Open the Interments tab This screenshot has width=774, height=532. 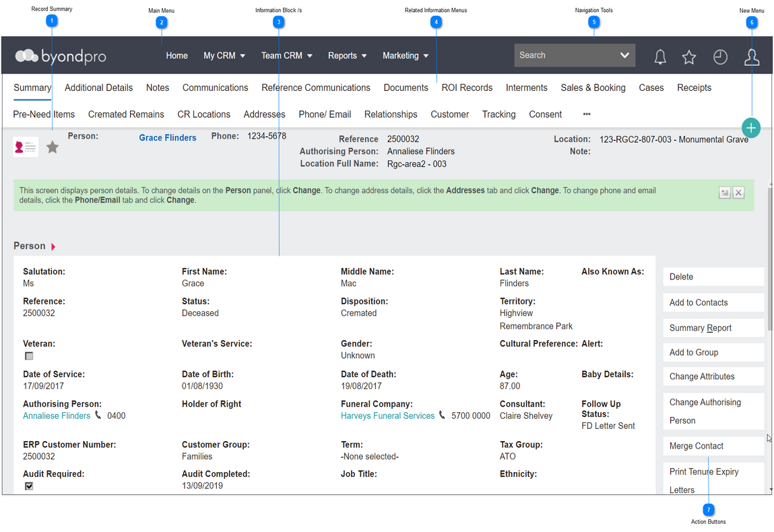(x=527, y=88)
